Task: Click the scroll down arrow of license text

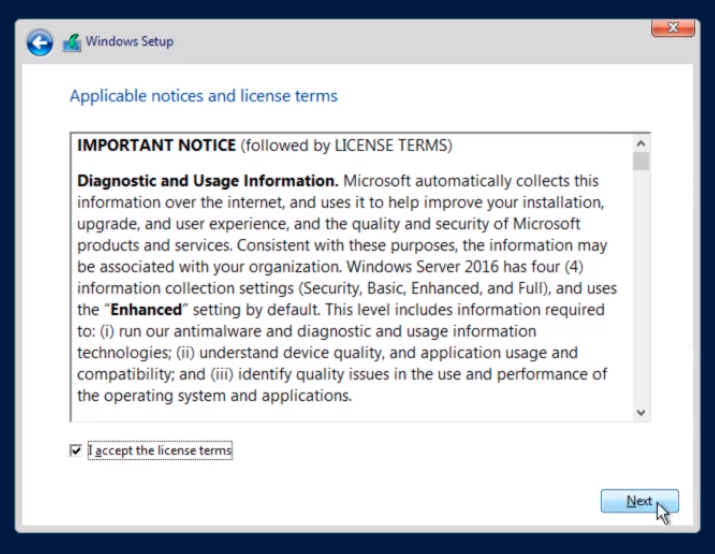Action: pyautogui.click(x=641, y=413)
